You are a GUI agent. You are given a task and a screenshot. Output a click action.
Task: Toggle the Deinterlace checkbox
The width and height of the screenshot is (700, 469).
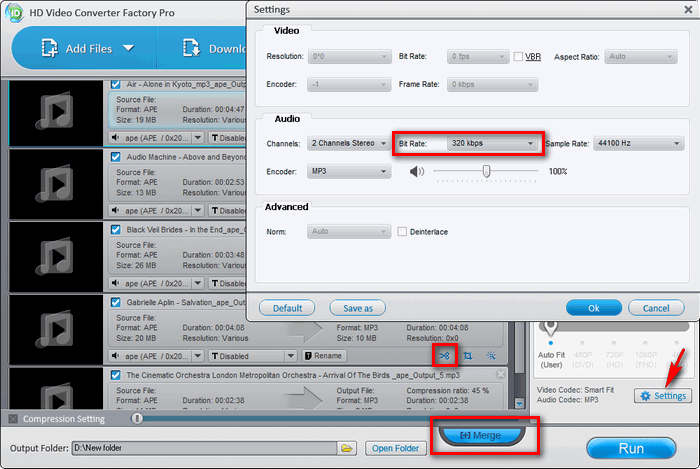coord(402,232)
